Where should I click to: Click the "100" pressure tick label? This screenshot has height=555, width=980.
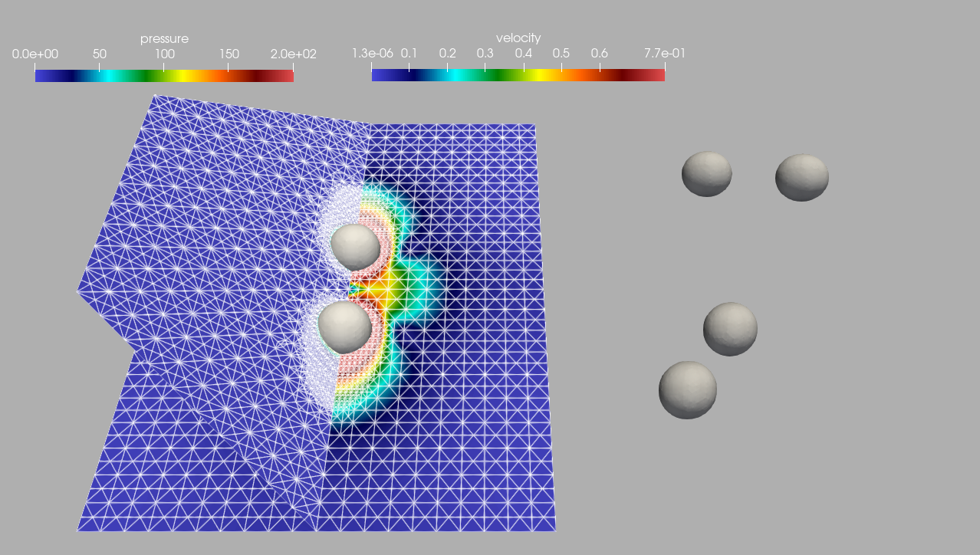point(164,54)
